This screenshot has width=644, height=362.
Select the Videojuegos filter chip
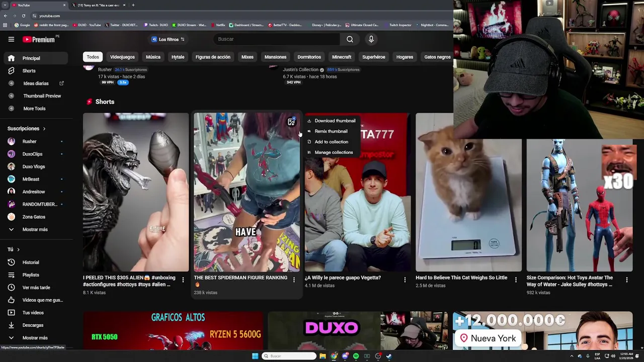[x=122, y=57]
